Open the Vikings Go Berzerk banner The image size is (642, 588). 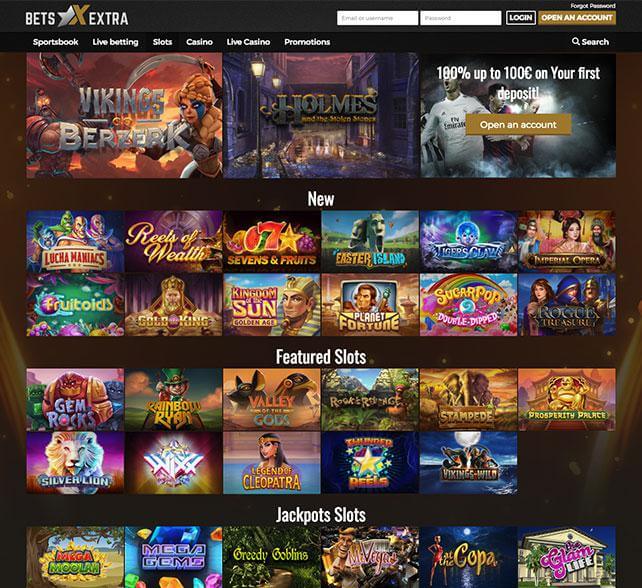pyautogui.click(x=124, y=115)
